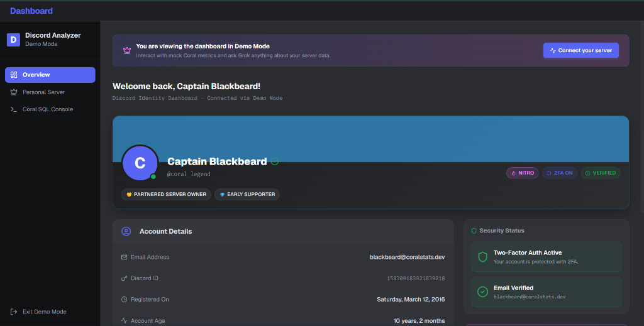The image size is (644, 326).
Task: Click the gold icon in Partnered Server Owner badge
Action: pyautogui.click(x=129, y=194)
